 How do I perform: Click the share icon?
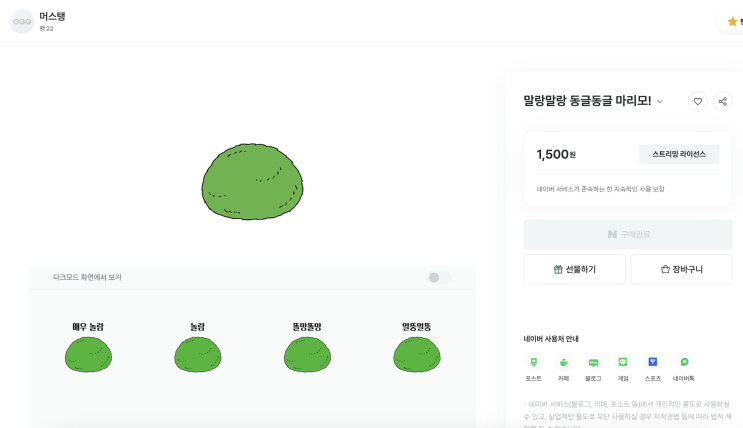(x=723, y=101)
